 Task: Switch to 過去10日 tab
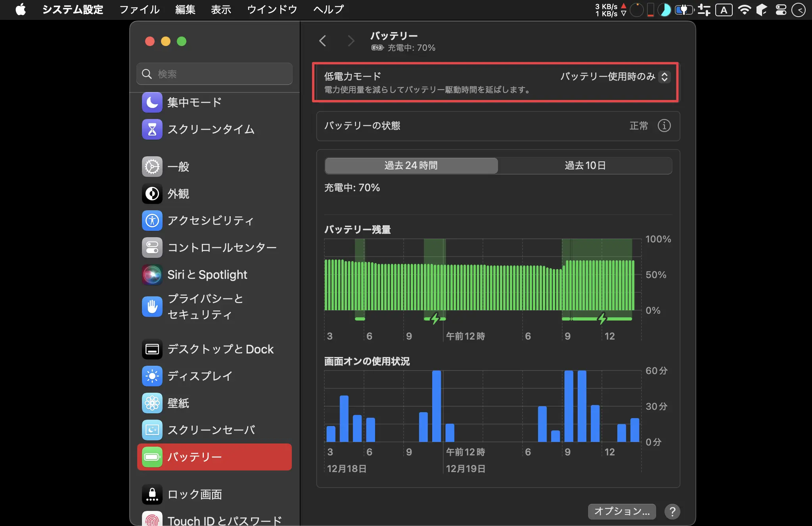point(585,165)
